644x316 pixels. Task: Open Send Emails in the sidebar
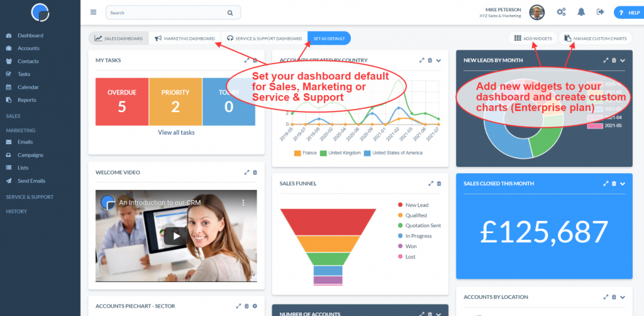point(31,181)
